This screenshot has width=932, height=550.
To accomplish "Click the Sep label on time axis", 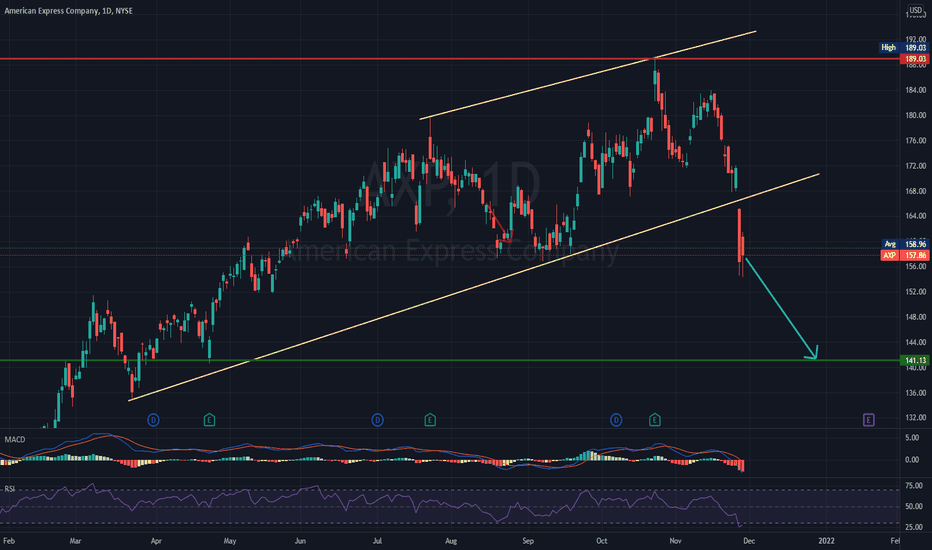I will [x=528, y=541].
